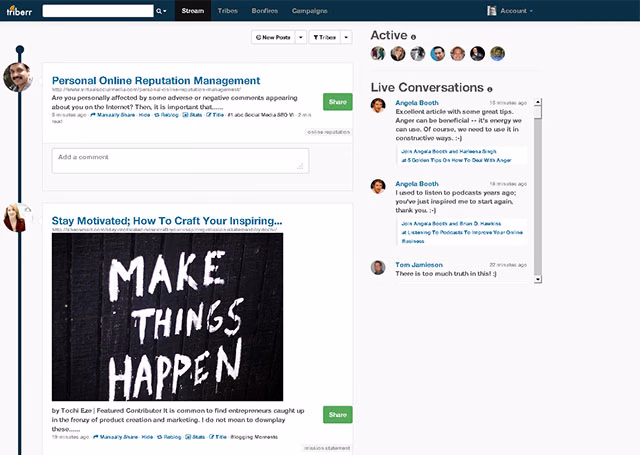This screenshot has height=455, width=640.
Task: Share the Personal Online Reputation Management post
Action: [338, 102]
